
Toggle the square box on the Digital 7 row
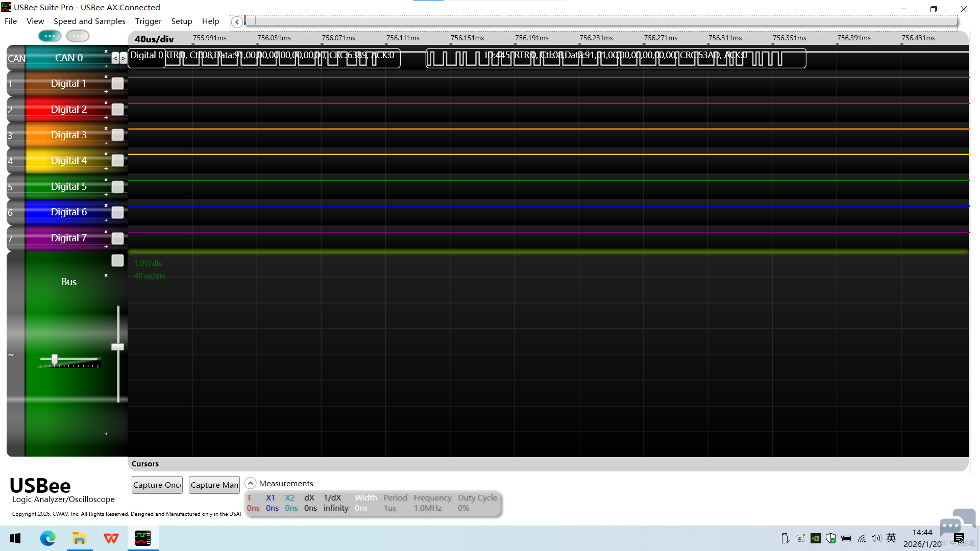117,238
